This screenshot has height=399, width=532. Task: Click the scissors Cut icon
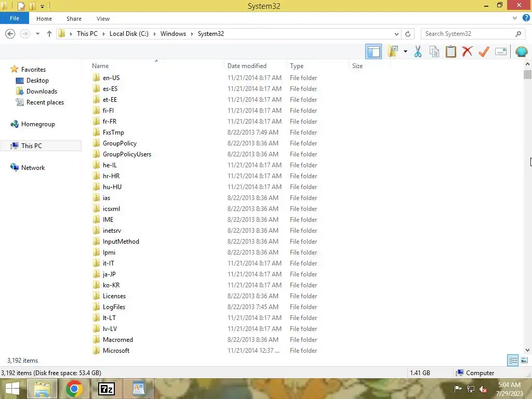(x=418, y=51)
